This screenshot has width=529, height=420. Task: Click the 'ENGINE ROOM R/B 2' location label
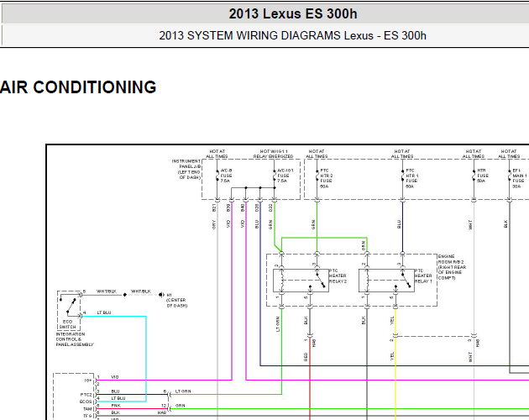click(452, 267)
